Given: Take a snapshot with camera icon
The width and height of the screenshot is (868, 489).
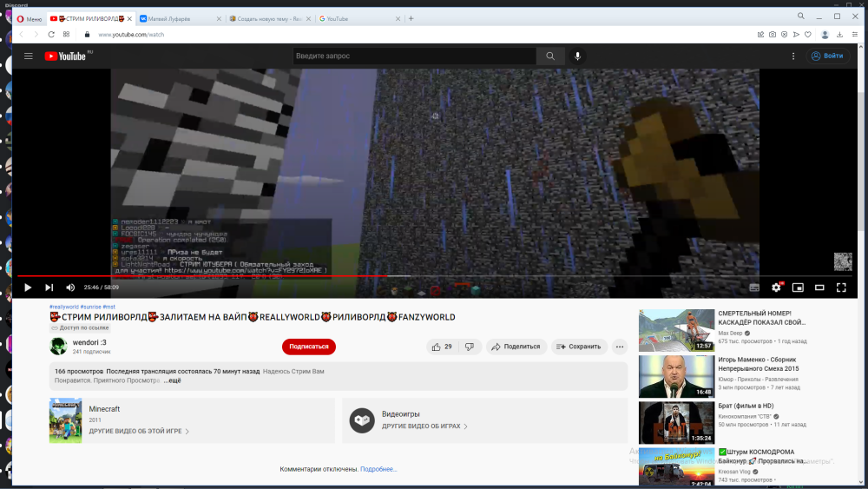Looking at the screenshot, I should pyautogui.click(x=773, y=35).
